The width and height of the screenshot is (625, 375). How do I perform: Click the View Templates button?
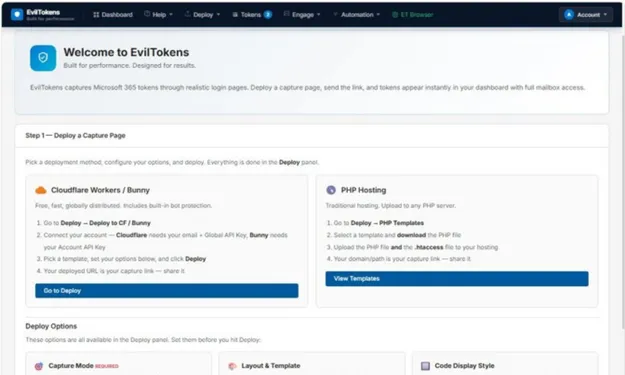457,279
